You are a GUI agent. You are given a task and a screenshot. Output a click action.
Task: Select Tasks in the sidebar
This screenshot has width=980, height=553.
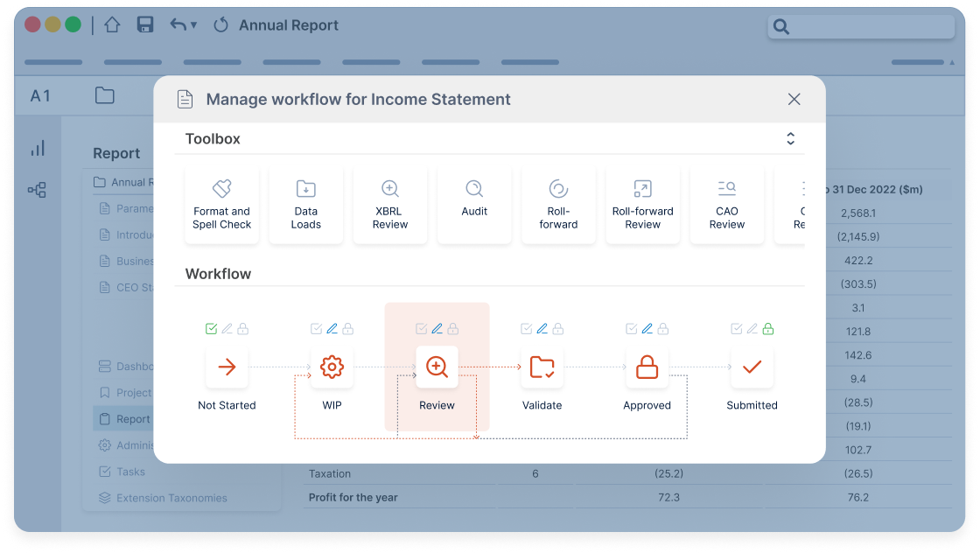(x=129, y=471)
